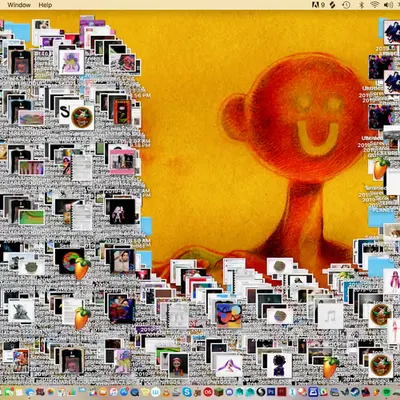
Task: Select the purple-haired figure thumbnail near bottom
Action: pyautogui.click(x=228, y=366)
